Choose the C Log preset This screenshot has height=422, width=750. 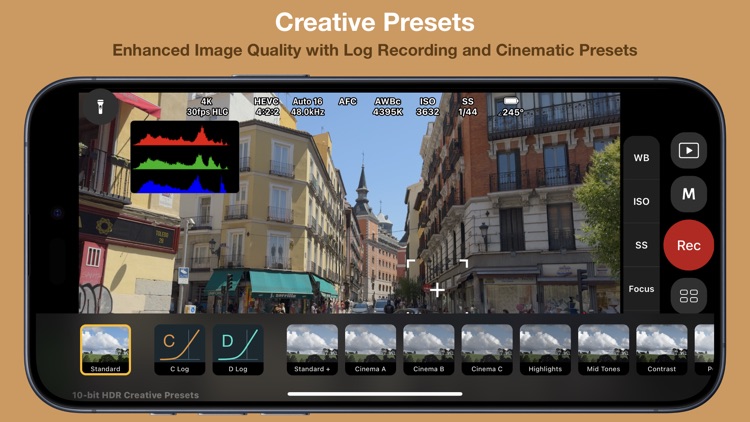[179, 350]
